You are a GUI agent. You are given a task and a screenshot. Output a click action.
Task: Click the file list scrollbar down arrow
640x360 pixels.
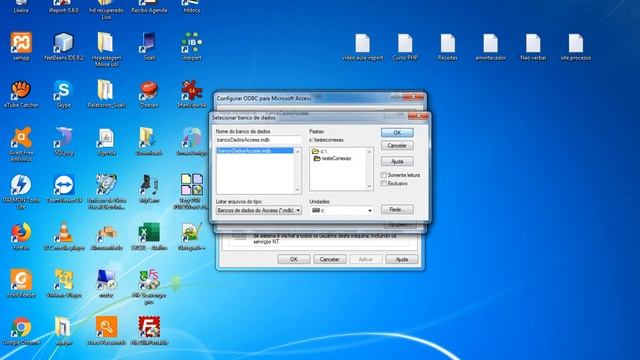pos(297,190)
